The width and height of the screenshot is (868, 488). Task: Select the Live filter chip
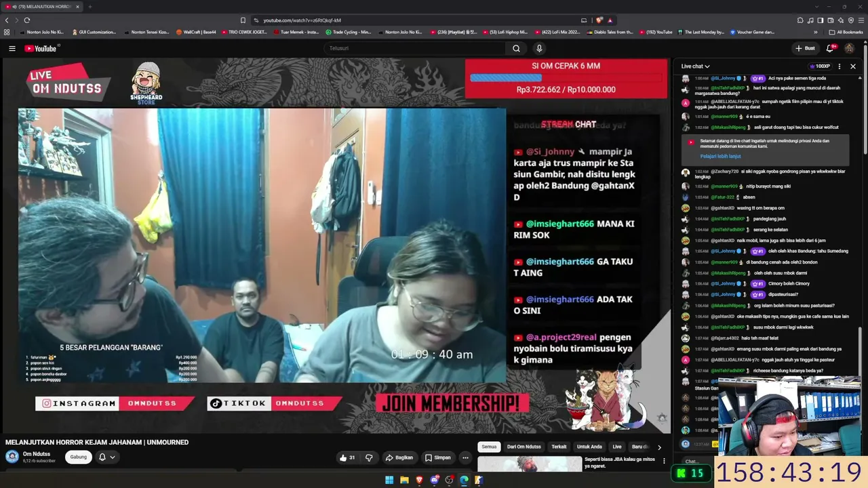[617, 447]
